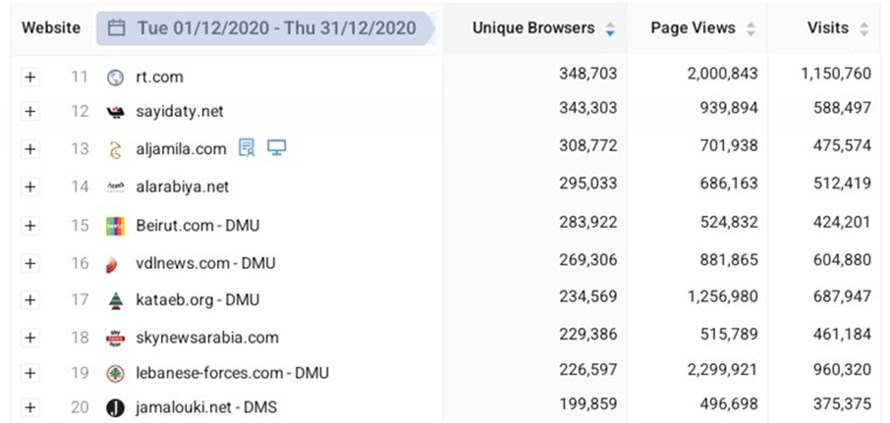Click the Beirut.com colorful logo
The width and height of the screenshot is (890, 423).
pos(115,225)
